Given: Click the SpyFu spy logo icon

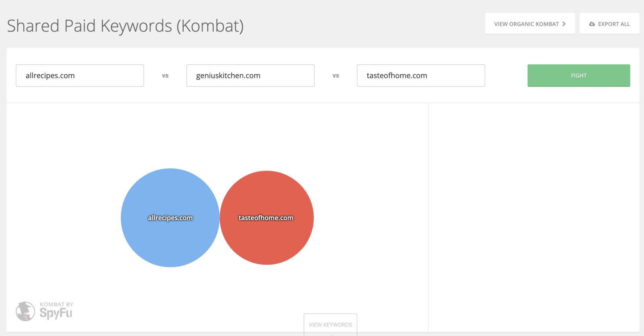Looking at the screenshot, I should coord(25,311).
